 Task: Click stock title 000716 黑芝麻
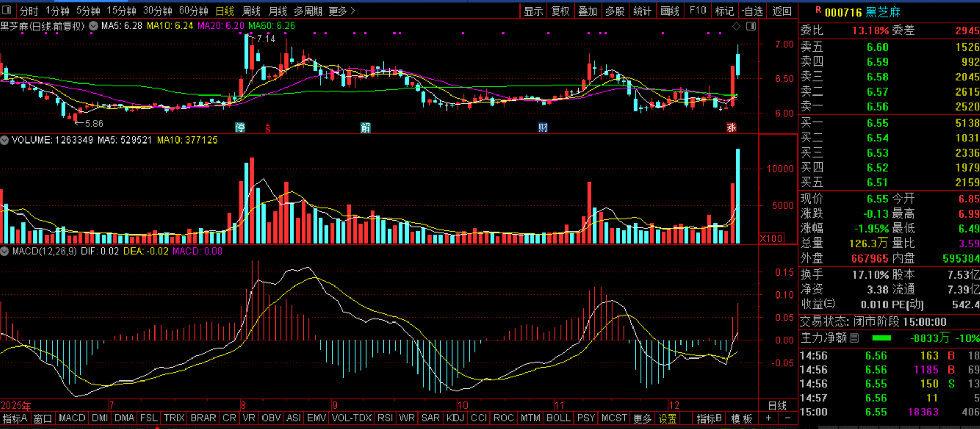(x=862, y=12)
